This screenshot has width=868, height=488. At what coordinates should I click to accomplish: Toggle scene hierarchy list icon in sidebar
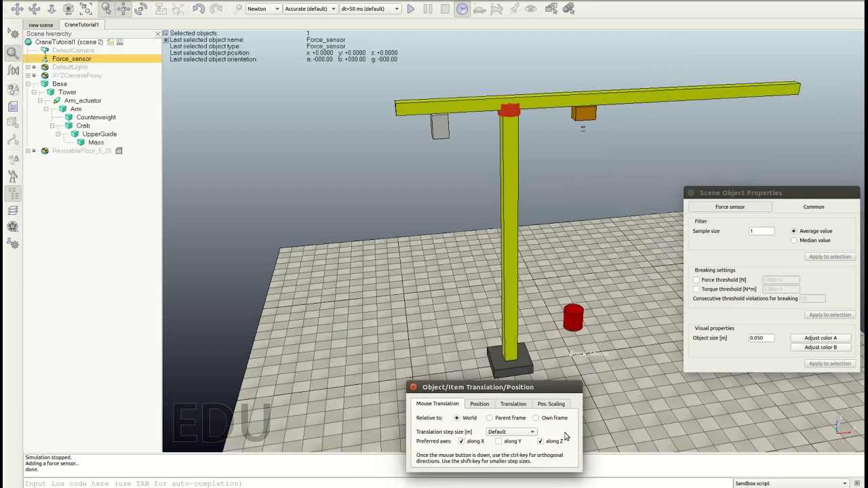(x=12, y=194)
